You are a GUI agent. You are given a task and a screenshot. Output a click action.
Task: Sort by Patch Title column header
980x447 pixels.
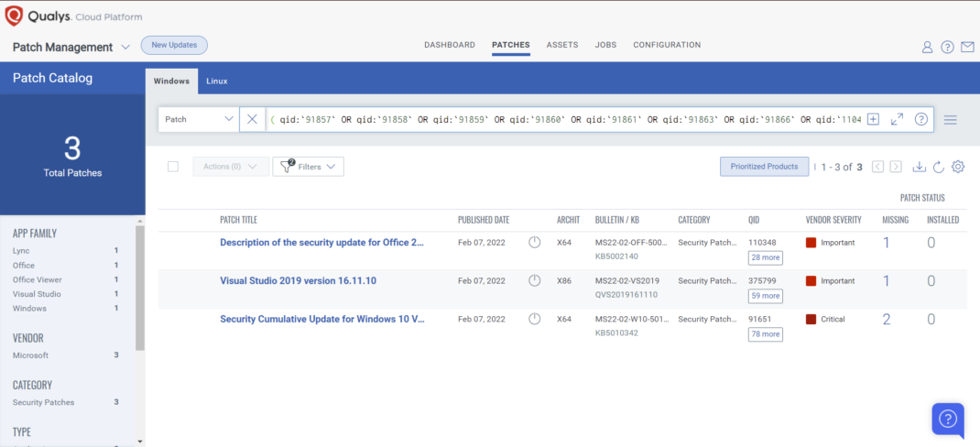pyautogui.click(x=239, y=220)
